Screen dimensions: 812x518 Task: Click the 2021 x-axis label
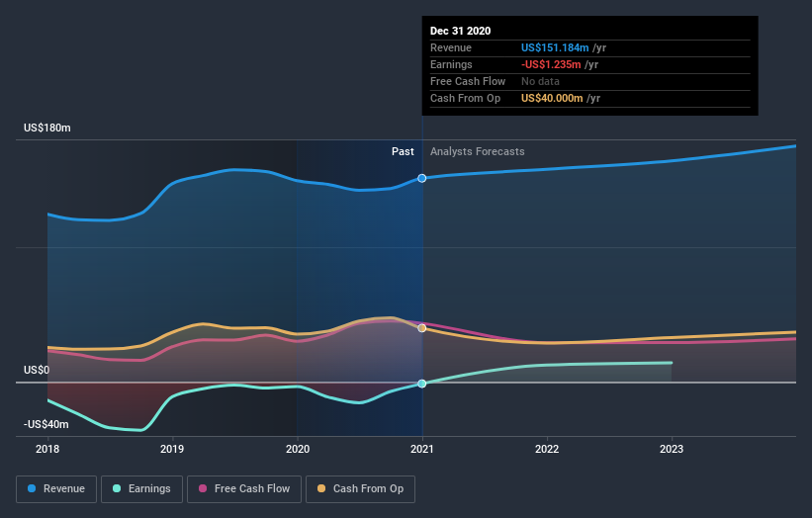coord(422,449)
